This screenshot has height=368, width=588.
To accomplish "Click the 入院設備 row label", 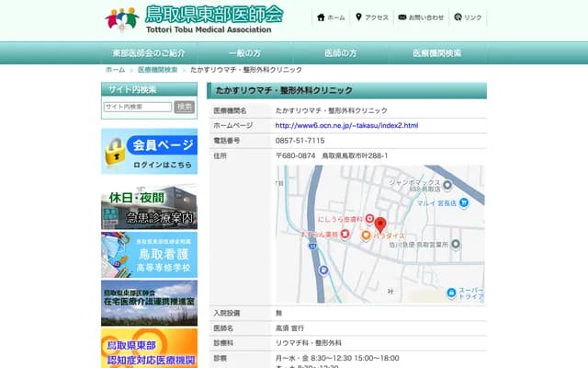I will pyautogui.click(x=227, y=313).
